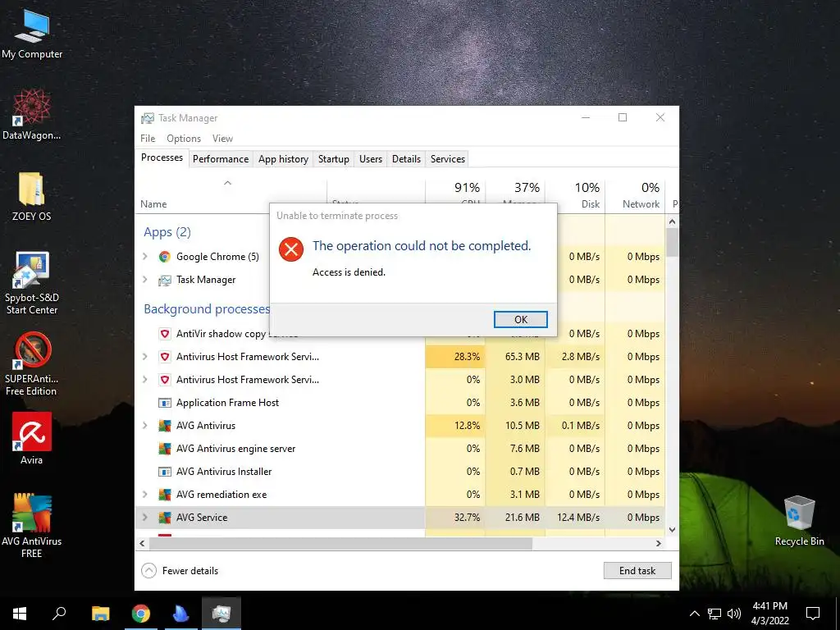This screenshot has width=840, height=630.
Task: Switch to the Details tab
Action: (x=406, y=159)
